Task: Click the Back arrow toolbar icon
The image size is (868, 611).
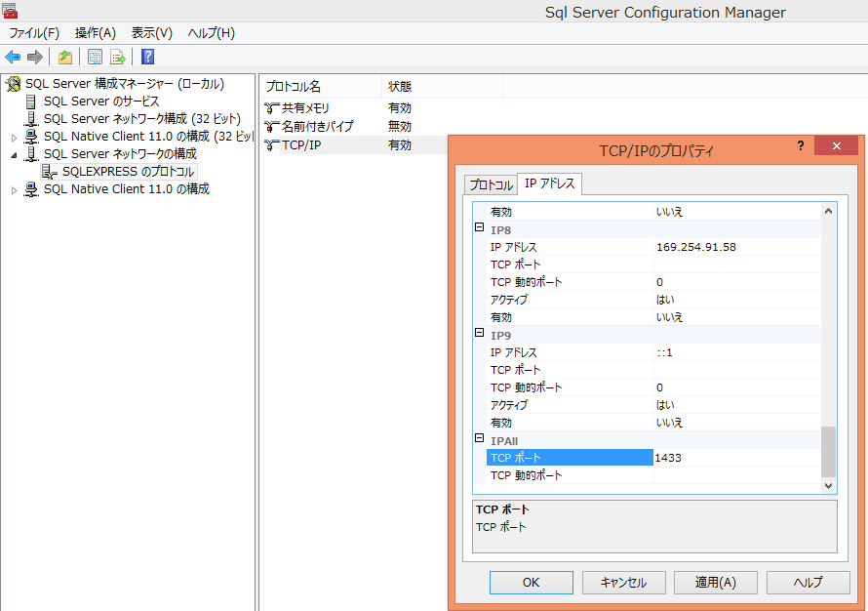Action: (13, 57)
